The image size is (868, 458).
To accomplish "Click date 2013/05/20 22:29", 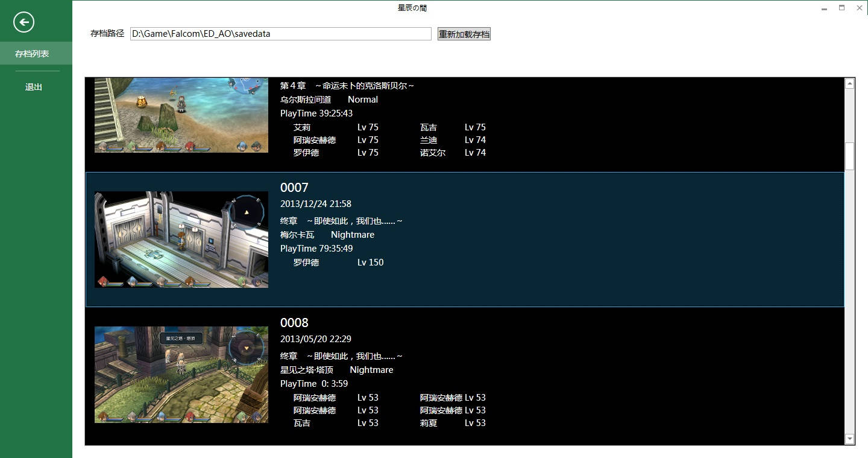I will coord(316,339).
